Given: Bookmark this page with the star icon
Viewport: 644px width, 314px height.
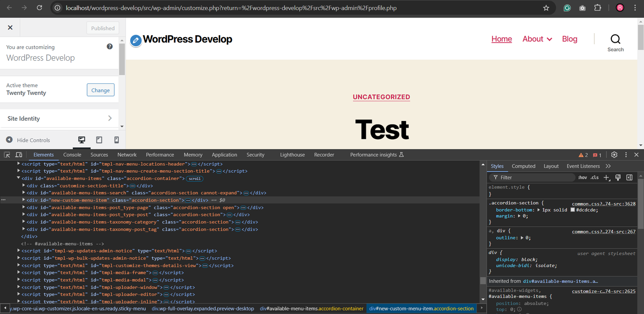Looking at the screenshot, I should click(x=546, y=8).
